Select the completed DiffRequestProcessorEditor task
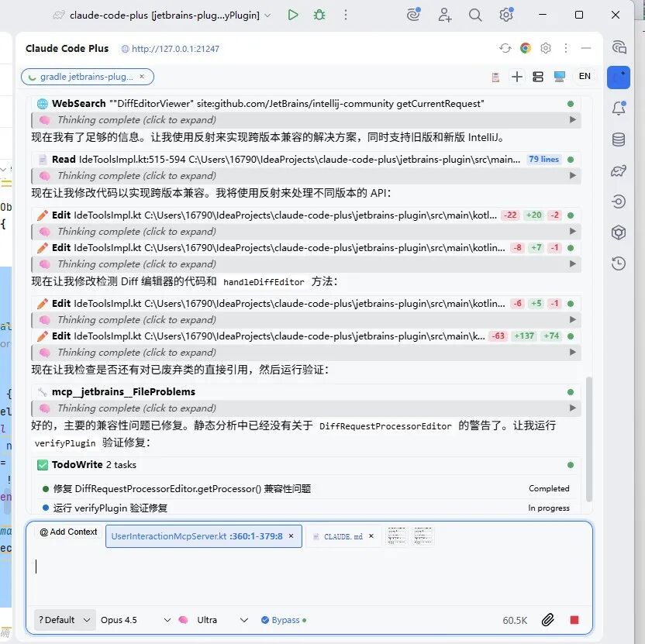 (306, 488)
